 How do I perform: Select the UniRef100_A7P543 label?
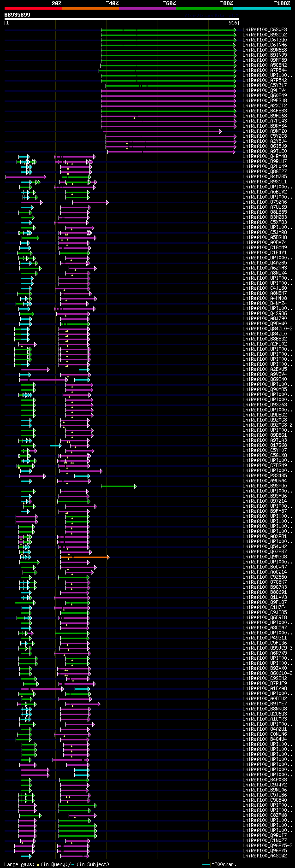coord(265,121)
